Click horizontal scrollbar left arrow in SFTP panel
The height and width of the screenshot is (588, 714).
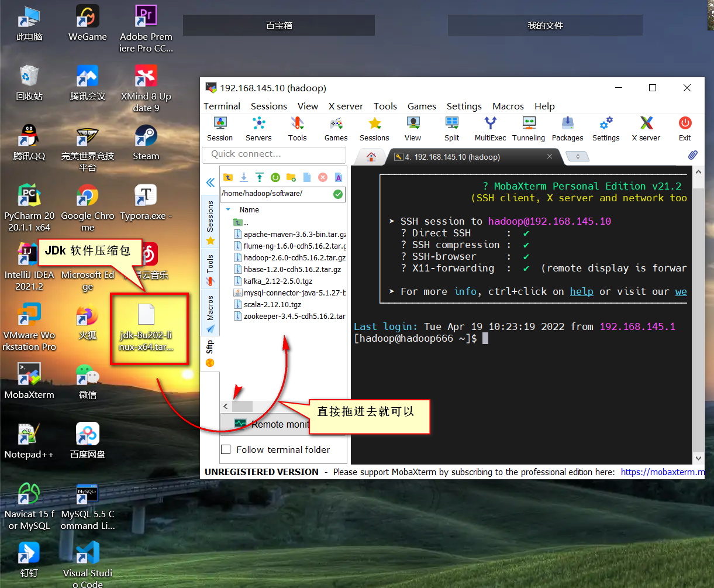[226, 406]
